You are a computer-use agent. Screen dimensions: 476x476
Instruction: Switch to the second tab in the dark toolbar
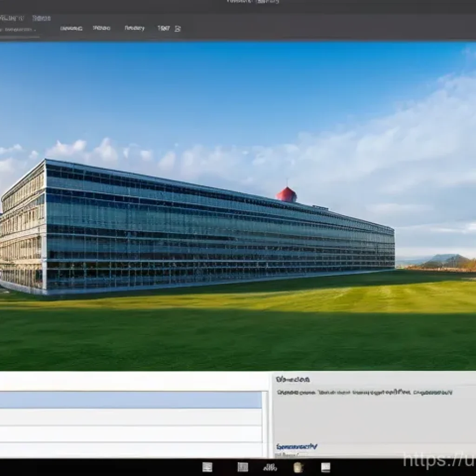101,28
